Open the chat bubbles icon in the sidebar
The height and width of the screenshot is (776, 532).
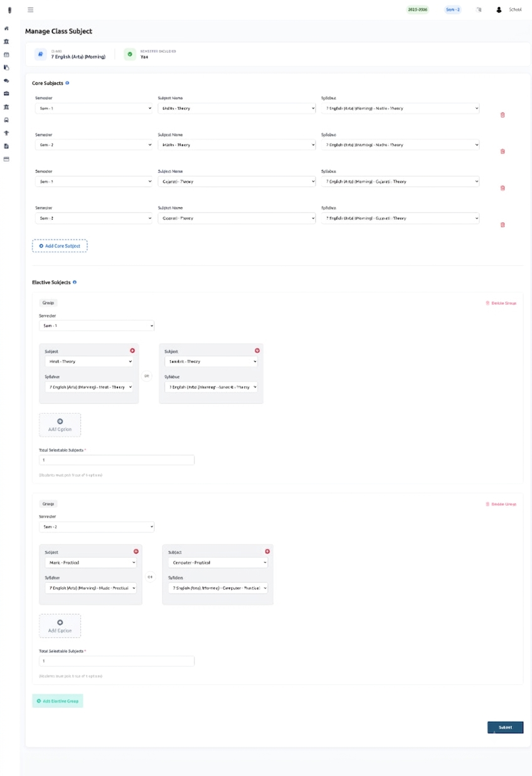pos(6,81)
